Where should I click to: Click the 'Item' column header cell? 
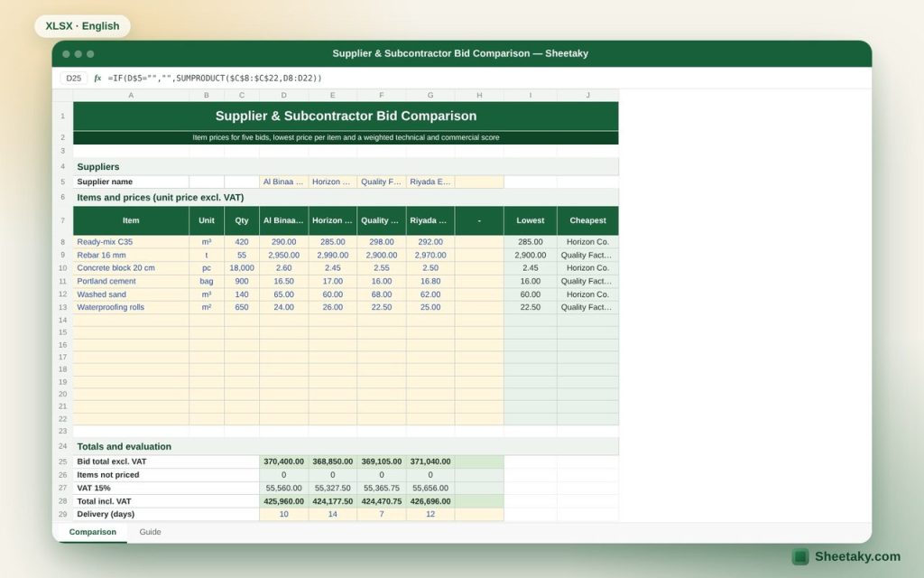131,220
